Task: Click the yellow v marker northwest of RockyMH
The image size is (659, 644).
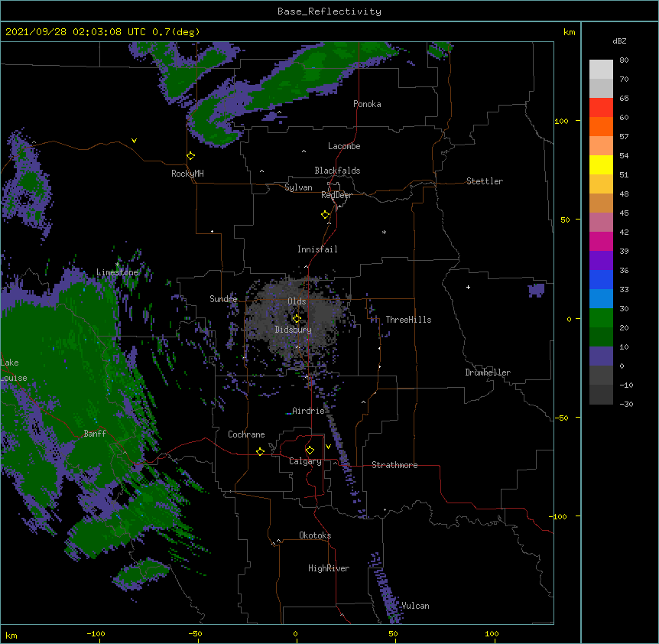Action: tap(134, 141)
